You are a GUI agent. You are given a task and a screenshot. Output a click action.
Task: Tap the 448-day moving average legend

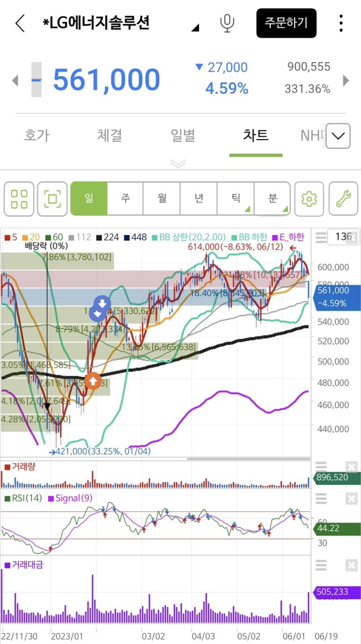135,237
